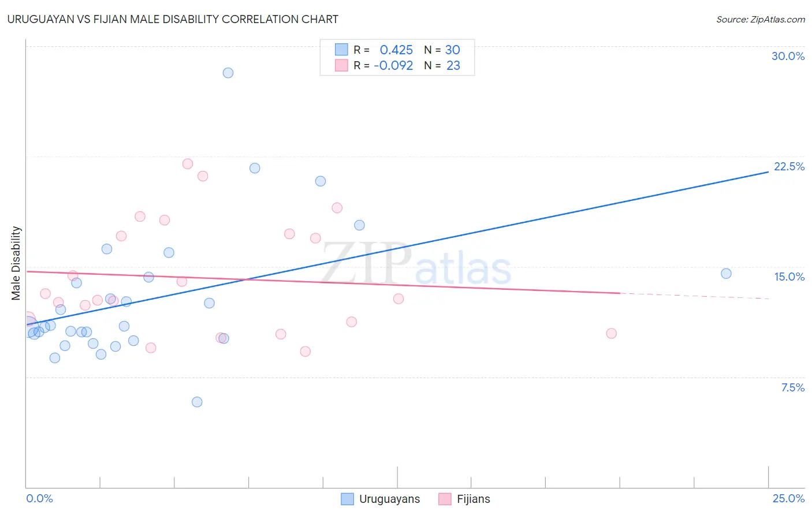Click the far-right blue point near 15.0%
This screenshot has height=515, width=812.
(x=726, y=274)
